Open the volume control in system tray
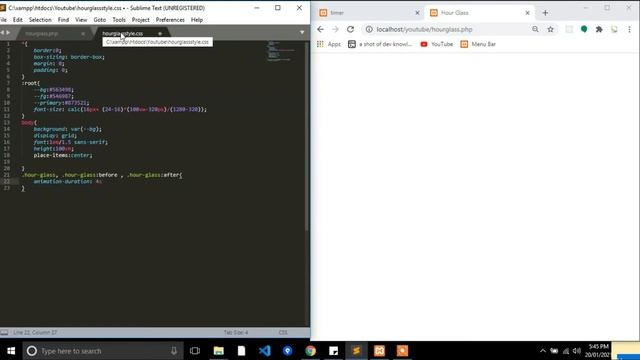The height and width of the screenshot is (360, 640). pos(576,351)
